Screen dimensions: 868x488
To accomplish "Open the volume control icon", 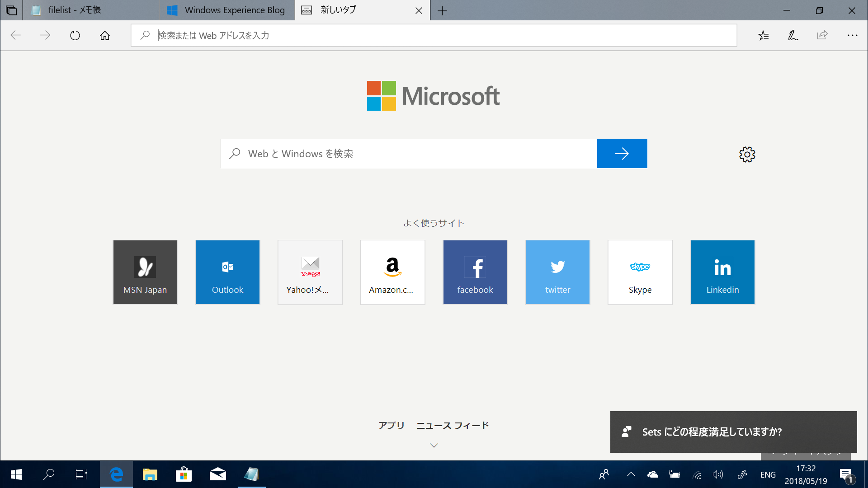I will pyautogui.click(x=718, y=474).
